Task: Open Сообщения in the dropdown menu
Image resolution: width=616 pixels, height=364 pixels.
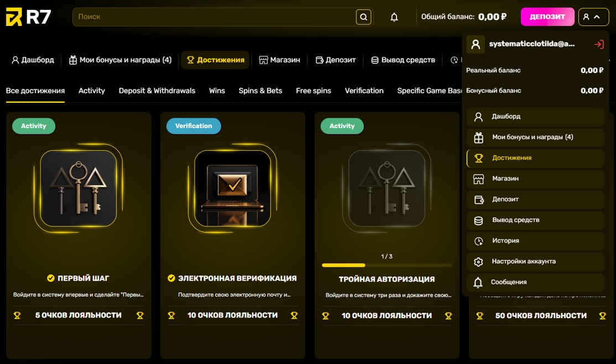Action: coord(535,282)
